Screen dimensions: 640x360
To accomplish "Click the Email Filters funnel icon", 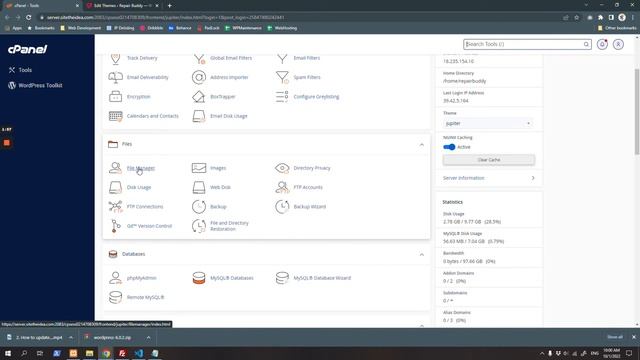I will [x=282, y=58].
